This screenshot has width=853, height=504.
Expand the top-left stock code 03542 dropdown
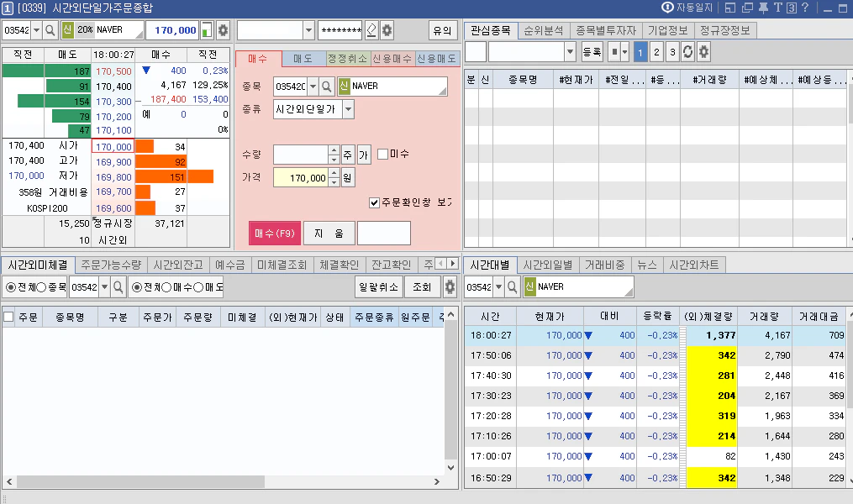coord(36,30)
